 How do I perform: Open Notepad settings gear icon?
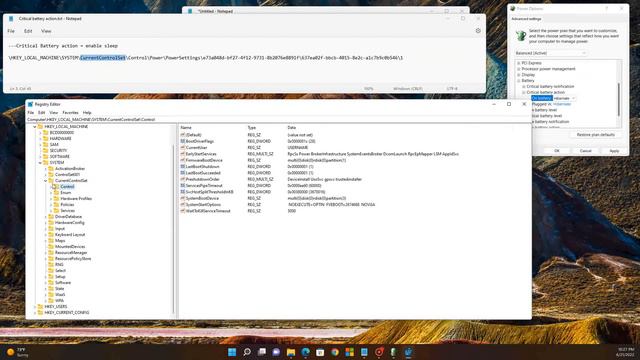point(478,31)
